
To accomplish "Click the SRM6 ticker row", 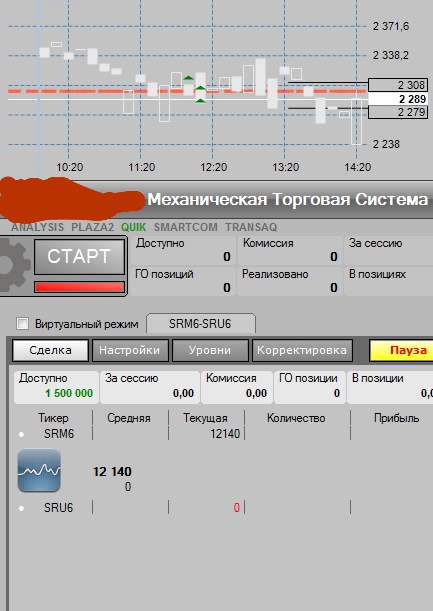I will [218, 433].
